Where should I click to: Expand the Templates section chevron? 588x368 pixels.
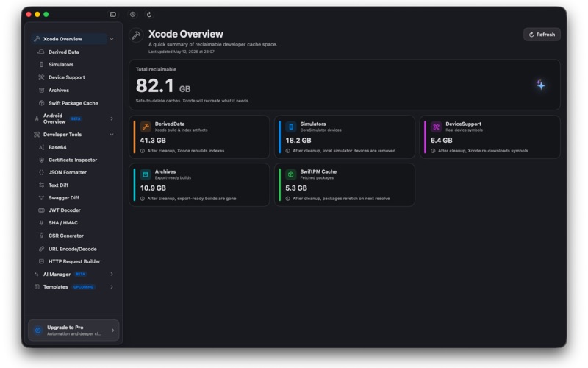tap(112, 287)
